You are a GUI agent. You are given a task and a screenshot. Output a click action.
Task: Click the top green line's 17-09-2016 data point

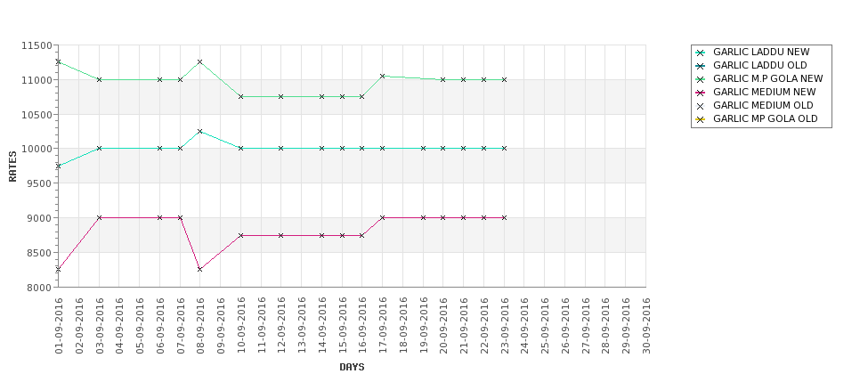[382, 76]
